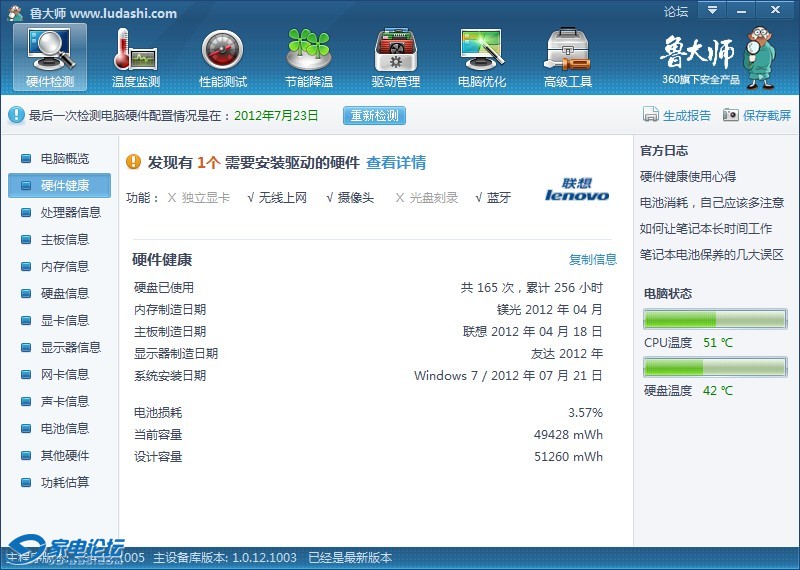
Task: Open the 温度监测 temperature monitor
Action: pos(136,57)
